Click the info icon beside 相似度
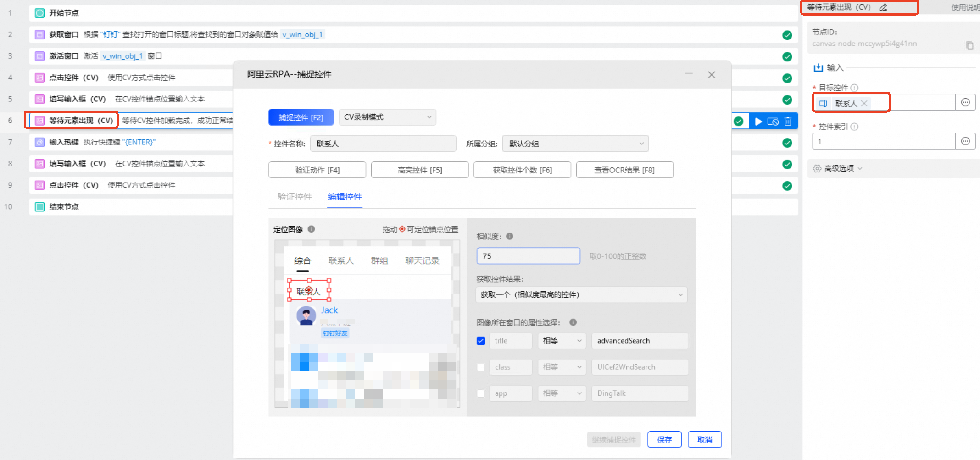Viewport: 980px width, 460px height. tap(510, 236)
